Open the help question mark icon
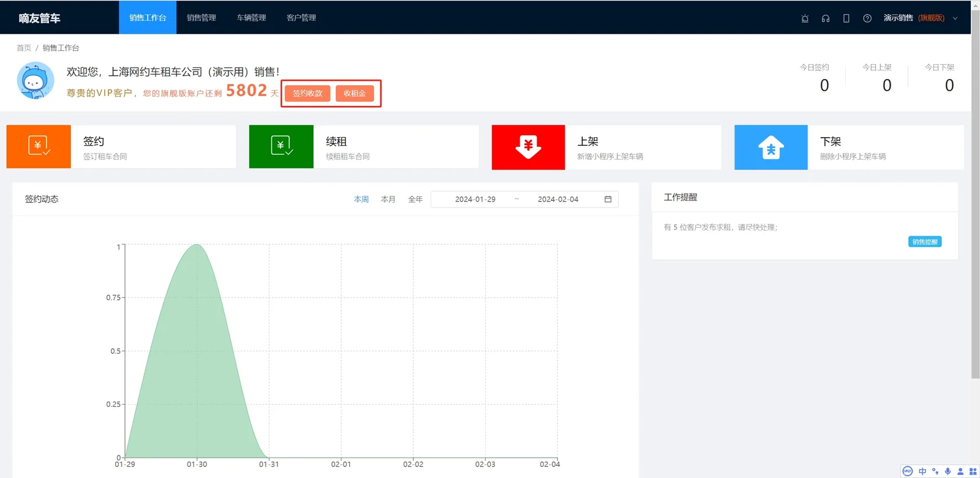The width and height of the screenshot is (980, 478). coord(867,18)
